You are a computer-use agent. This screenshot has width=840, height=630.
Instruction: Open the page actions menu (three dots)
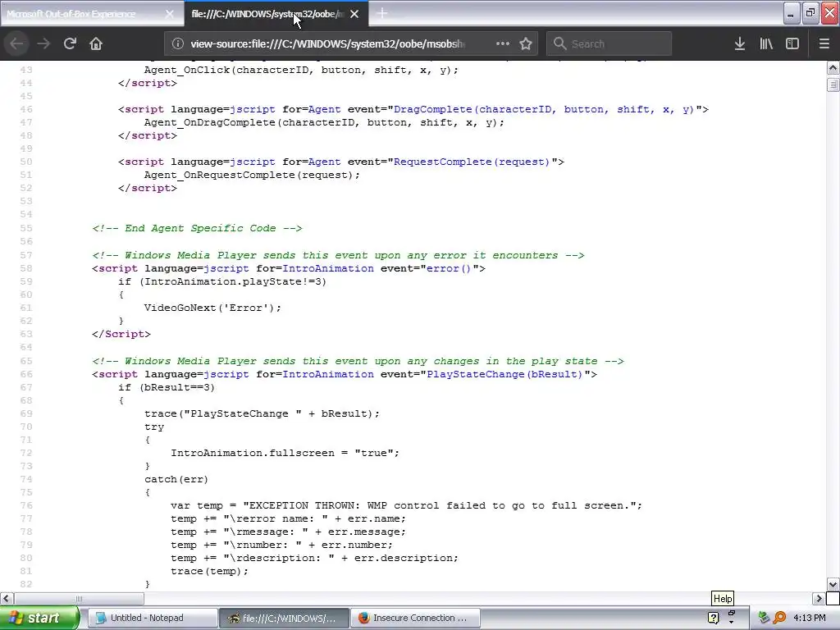point(503,43)
